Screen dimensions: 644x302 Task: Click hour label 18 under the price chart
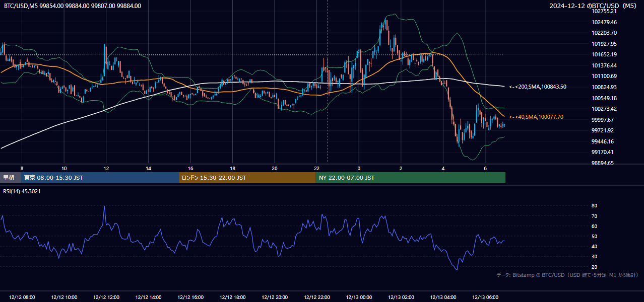pyautogui.click(x=233, y=168)
